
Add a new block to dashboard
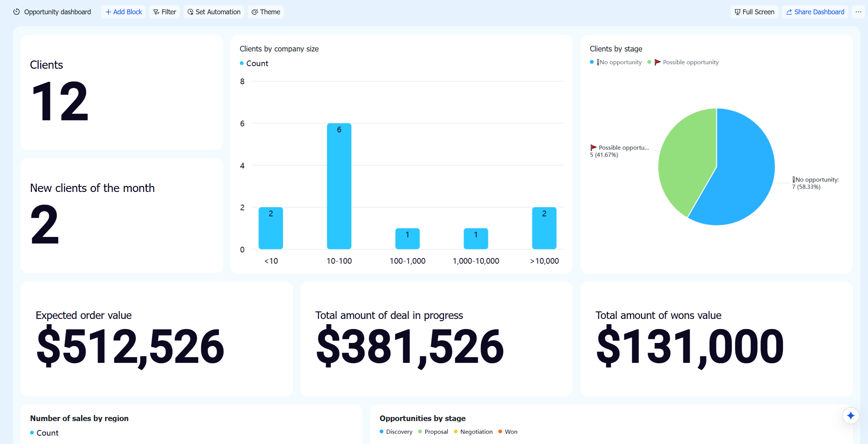(124, 12)
